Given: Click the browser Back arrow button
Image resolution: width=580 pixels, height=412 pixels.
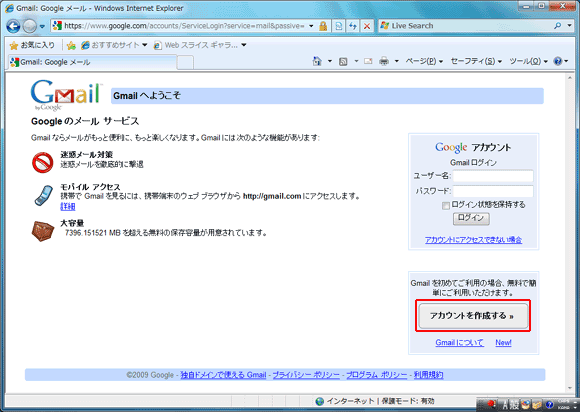Looking at the screenshot, I should (13, 26).
